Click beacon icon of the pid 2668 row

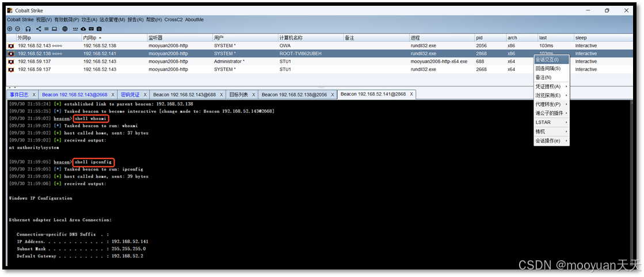click(11, 70)
